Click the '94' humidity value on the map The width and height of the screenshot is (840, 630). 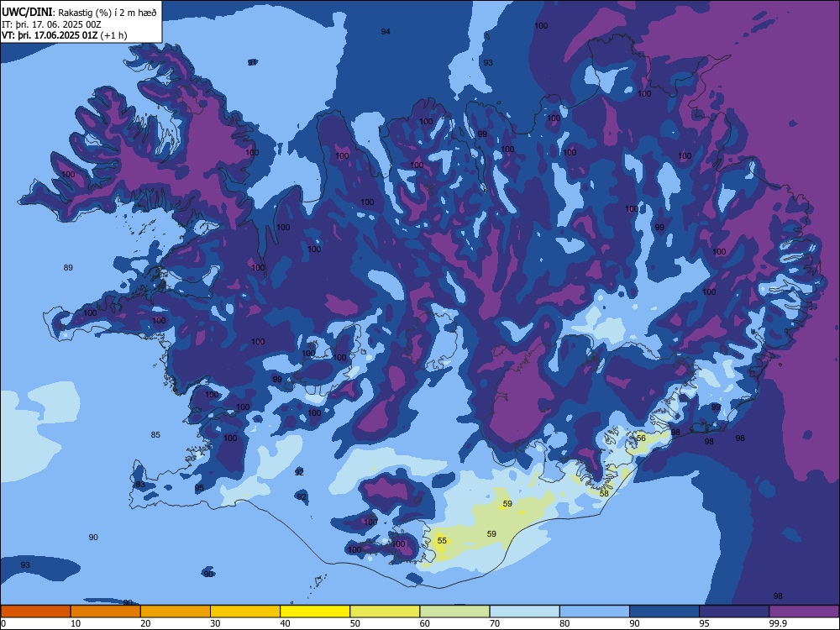(x=386, y=32)
